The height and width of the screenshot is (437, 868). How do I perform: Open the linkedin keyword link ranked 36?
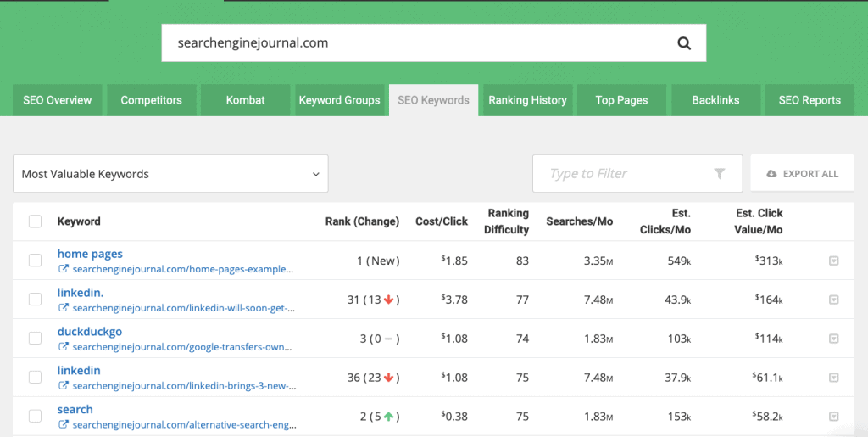click(79, 370)
